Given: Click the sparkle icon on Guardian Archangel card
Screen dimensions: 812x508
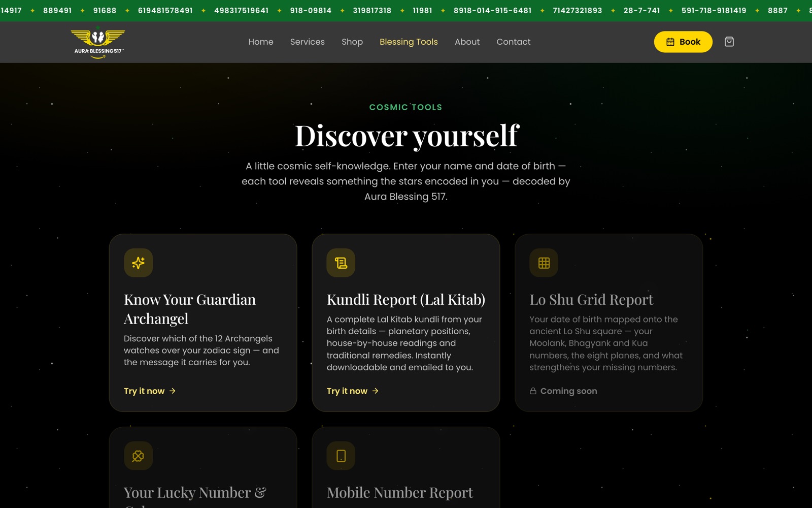Looking at the screenshot, I should (x=139, y=263).
